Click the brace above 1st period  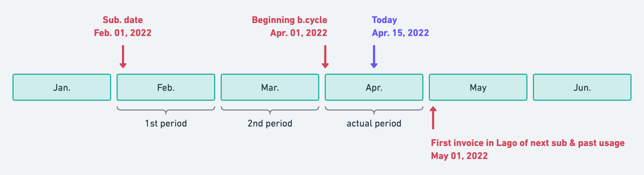click(166, 110)
